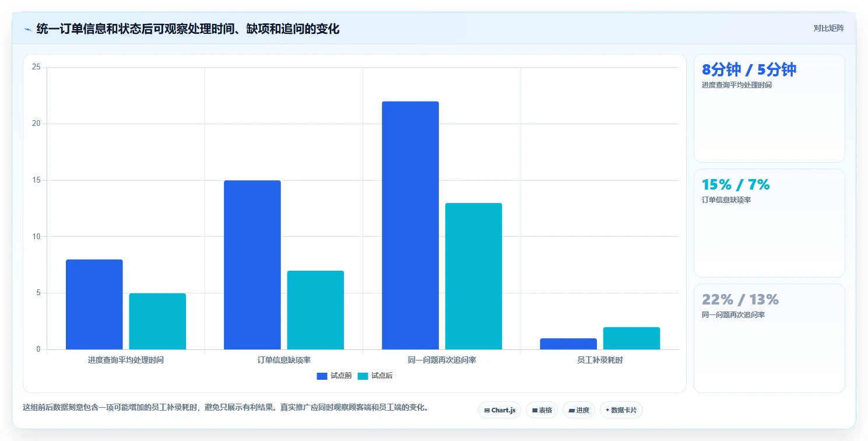Click the axis label 订单信息缺项率

pos(284,360)
